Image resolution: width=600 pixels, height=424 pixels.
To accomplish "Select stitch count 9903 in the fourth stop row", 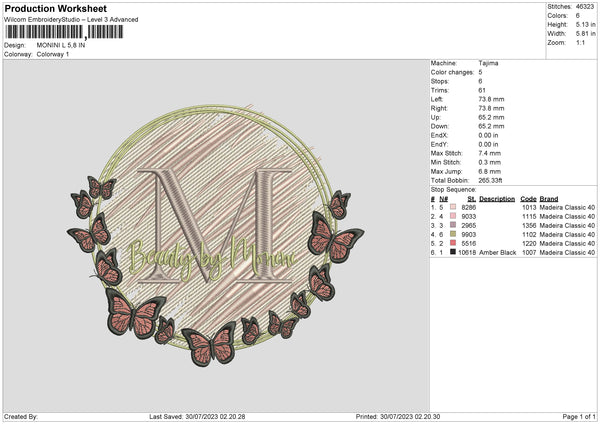I will pyautogui.click(x=469, y=234).
